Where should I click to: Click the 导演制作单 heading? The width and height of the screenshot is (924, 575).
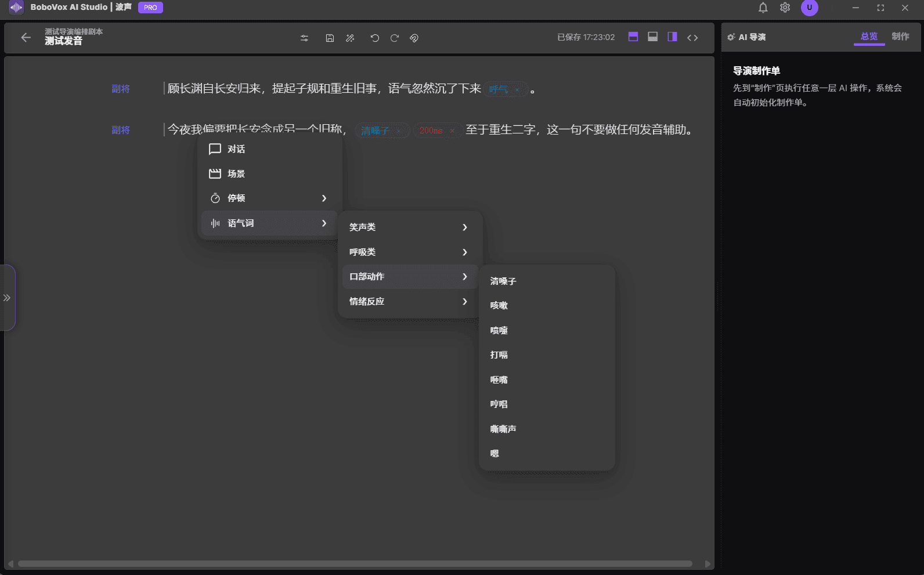[x=756, y=71]
